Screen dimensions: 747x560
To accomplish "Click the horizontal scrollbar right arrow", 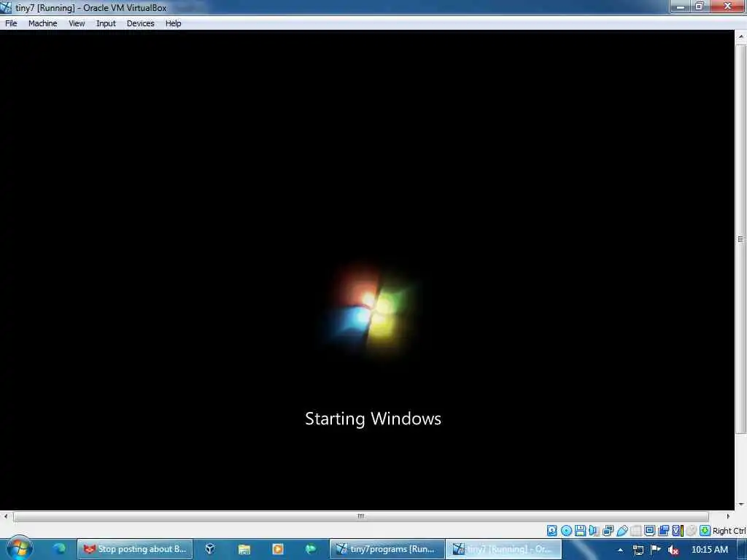I will 728,516.
